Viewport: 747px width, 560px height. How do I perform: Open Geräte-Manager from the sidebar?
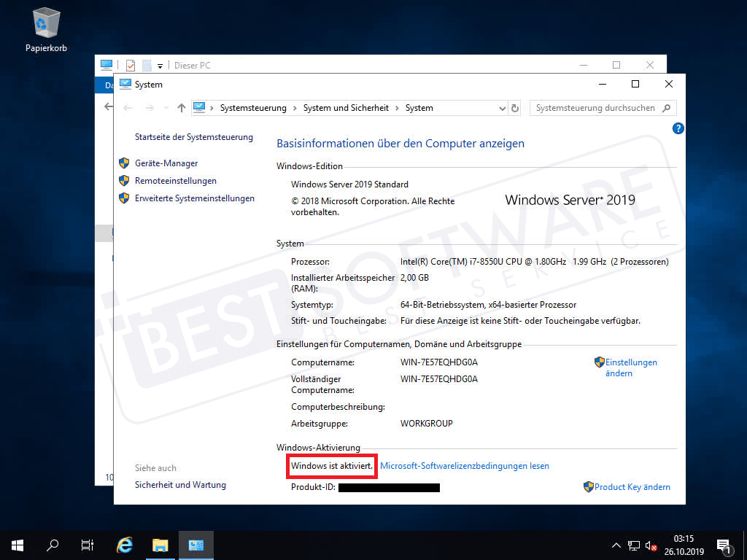[x=168, y=163]
